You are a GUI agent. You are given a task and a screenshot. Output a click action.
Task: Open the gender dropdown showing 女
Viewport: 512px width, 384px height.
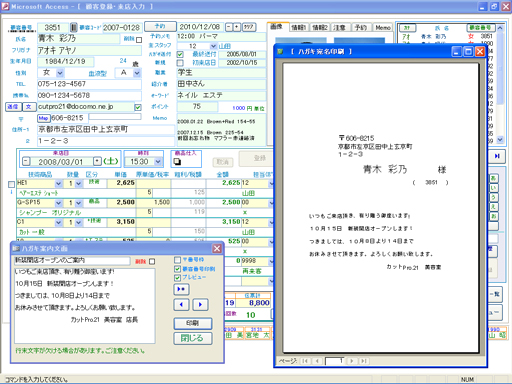tap(60, 73)
